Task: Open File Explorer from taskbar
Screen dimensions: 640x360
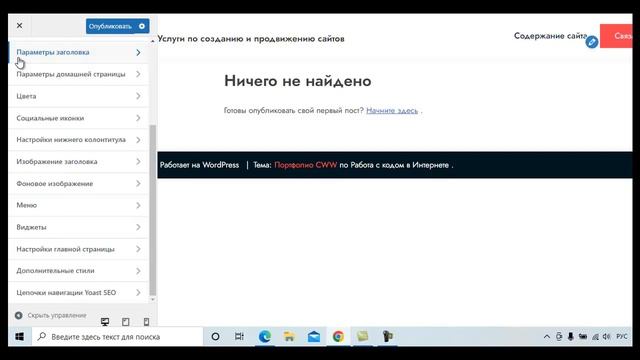Action: tap(289, 337)
